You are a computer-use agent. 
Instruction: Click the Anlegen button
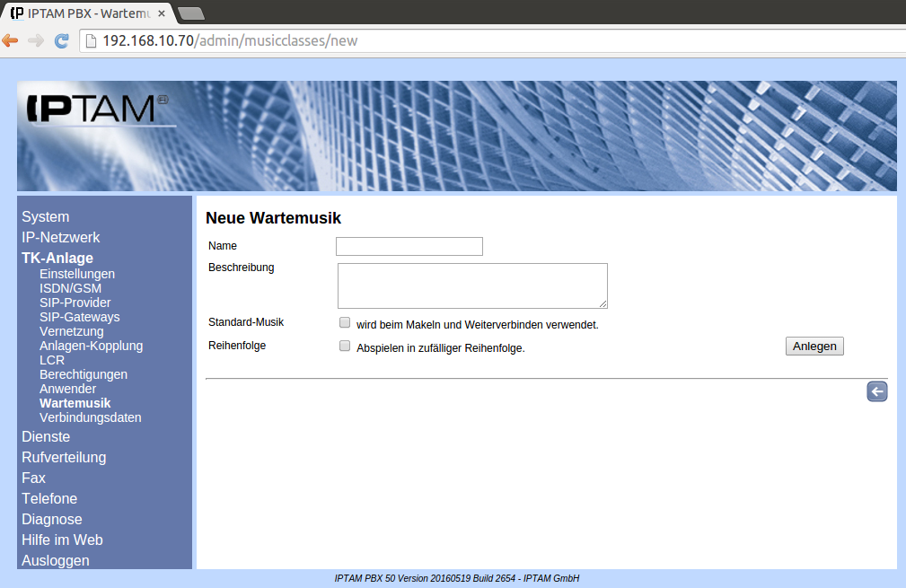point(814,347)
